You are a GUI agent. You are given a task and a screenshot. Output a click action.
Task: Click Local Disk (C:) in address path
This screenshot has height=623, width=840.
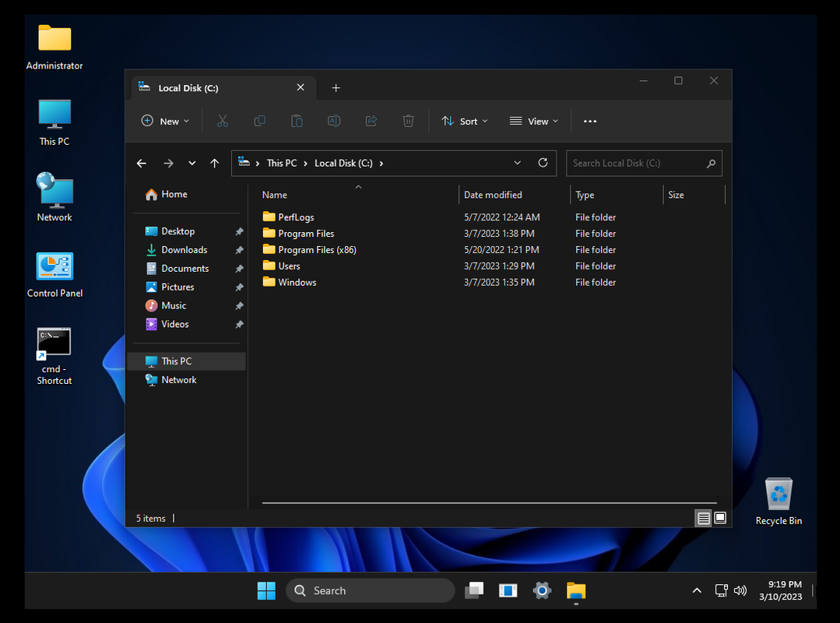[343, 164]
